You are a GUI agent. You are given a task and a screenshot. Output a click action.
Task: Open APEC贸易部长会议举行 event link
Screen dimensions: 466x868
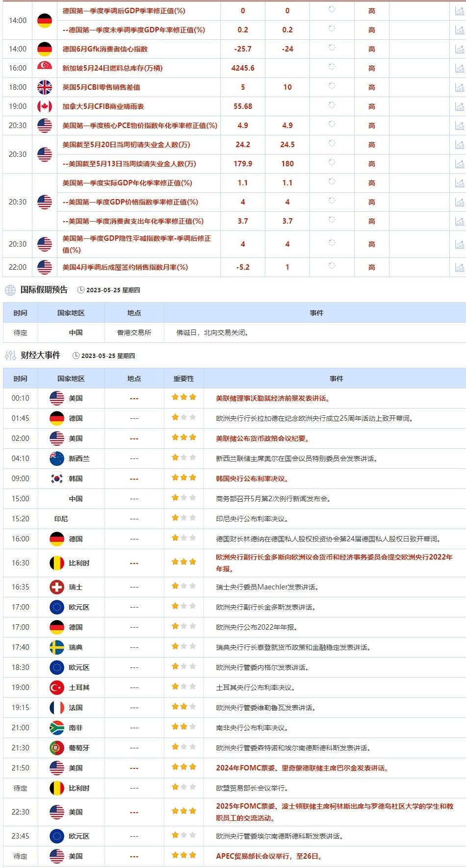pos(269,856)
